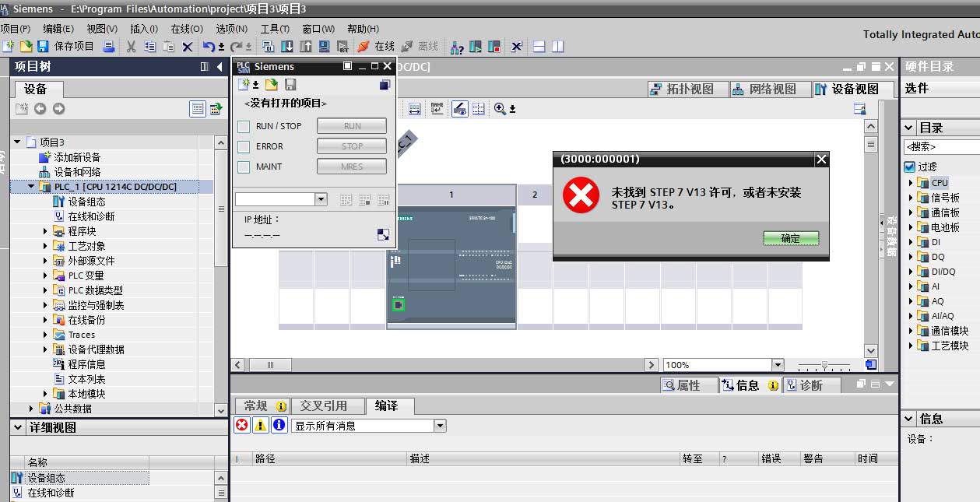Viewport: 980px width, 502px height.
Task: Open the 100% zoom level dropdown
Action: tap(777, 365)
